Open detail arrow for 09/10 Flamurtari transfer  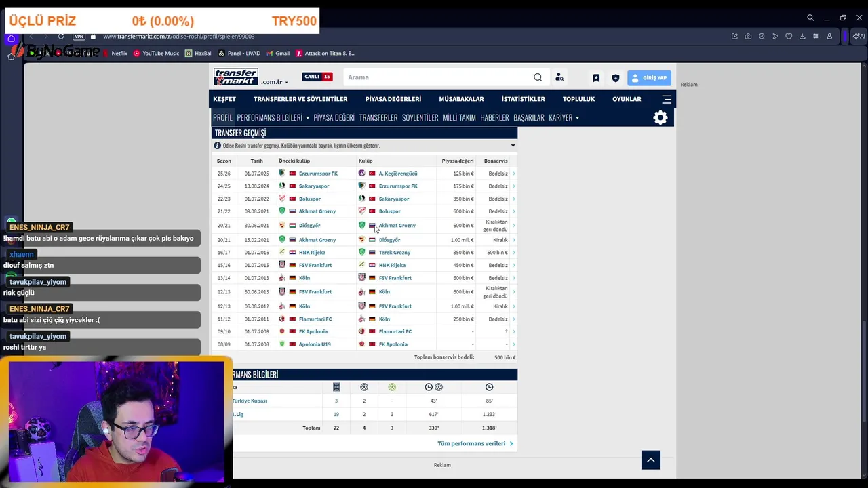513,332
